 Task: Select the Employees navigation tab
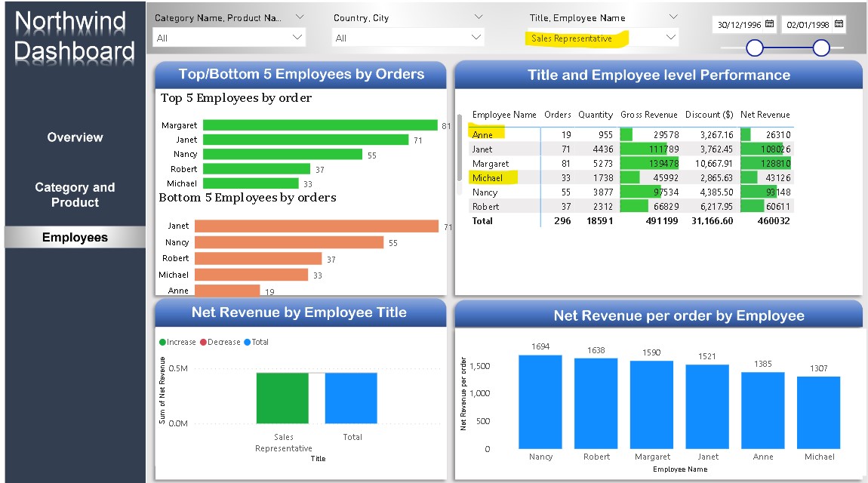pos(75,237)
